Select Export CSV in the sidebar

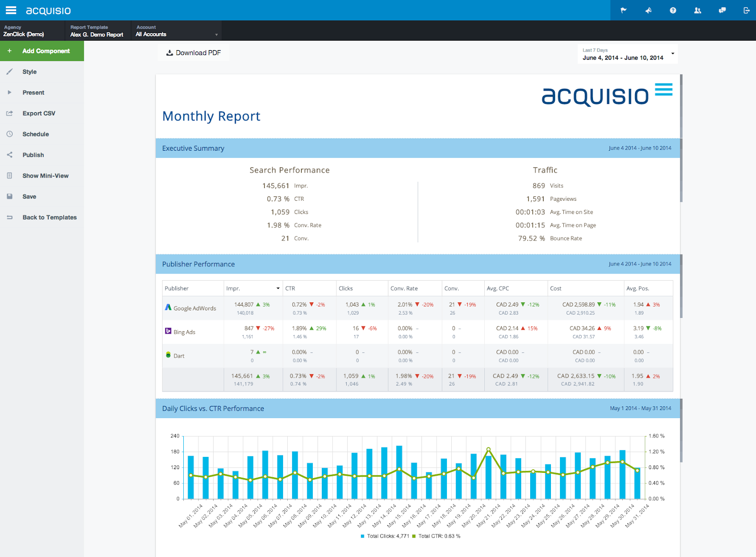click(x=39, y=113)
